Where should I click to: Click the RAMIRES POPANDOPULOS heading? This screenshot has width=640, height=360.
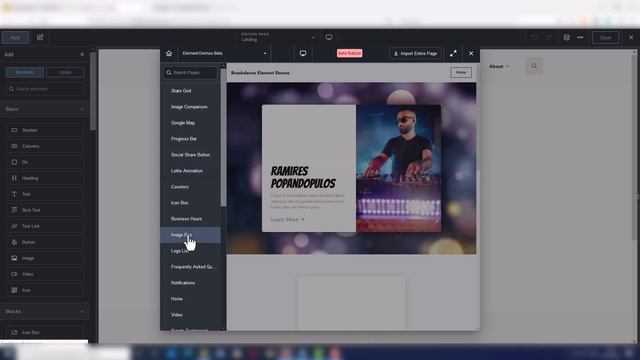tap(303, 177)
